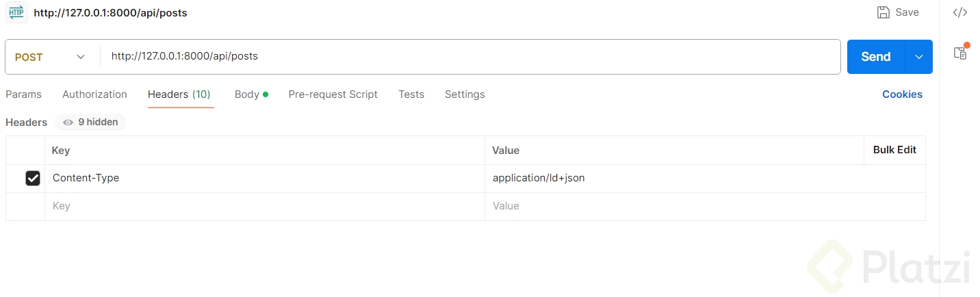This screenshot has height=297, width=980.
Task: Open the request Settings tab
Action: (465, 94)
